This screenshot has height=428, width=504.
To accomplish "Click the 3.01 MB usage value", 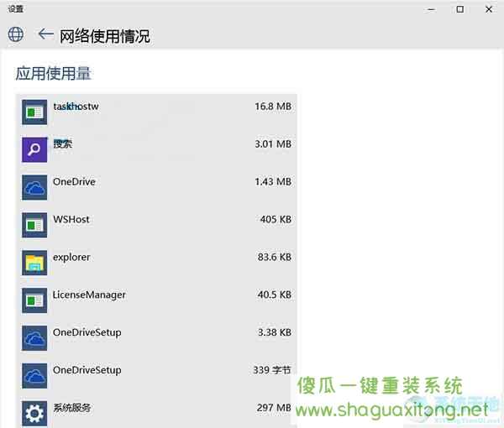I will pos(273,144).
